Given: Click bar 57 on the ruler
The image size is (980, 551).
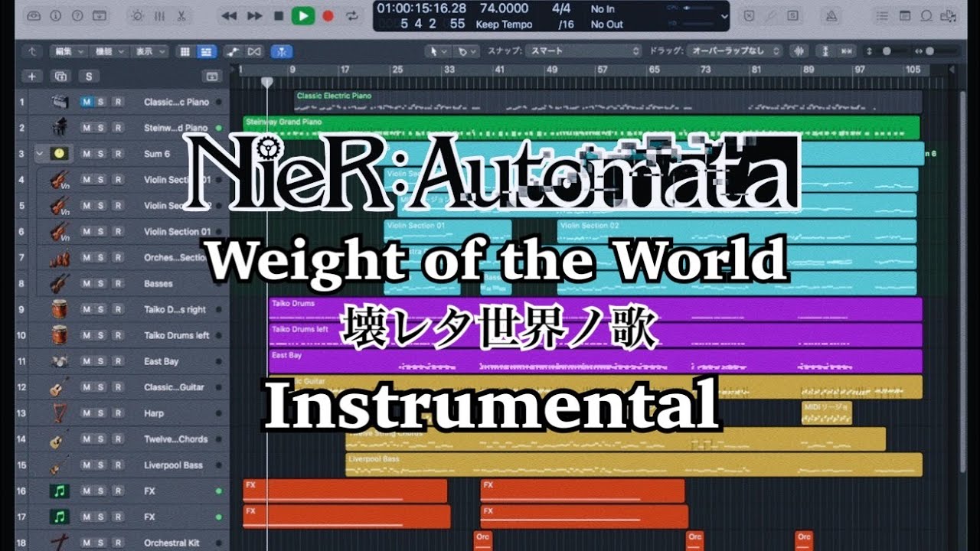Looking at the screenshot, I should click(x=603, y=70).
